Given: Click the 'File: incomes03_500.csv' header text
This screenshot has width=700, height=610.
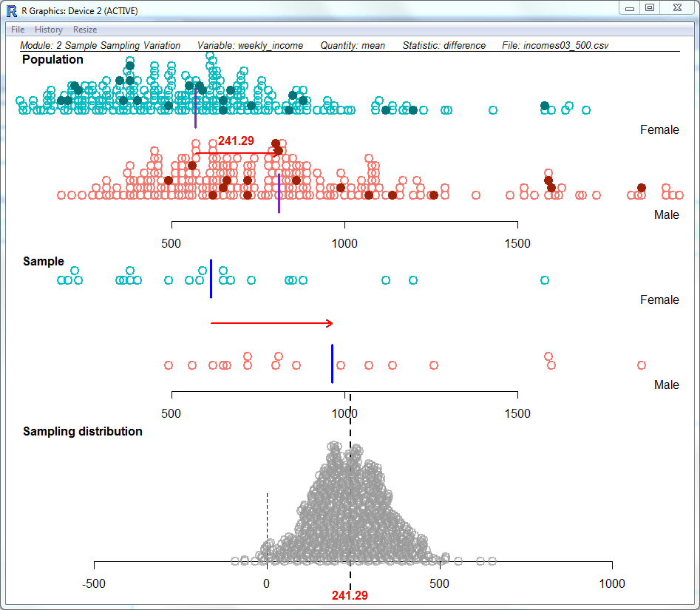Looking at the screenshot, I should [x=554, y=46].
